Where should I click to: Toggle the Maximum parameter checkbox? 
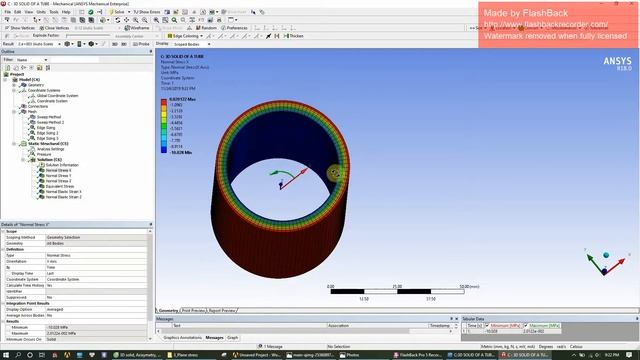tap(8, 333)
